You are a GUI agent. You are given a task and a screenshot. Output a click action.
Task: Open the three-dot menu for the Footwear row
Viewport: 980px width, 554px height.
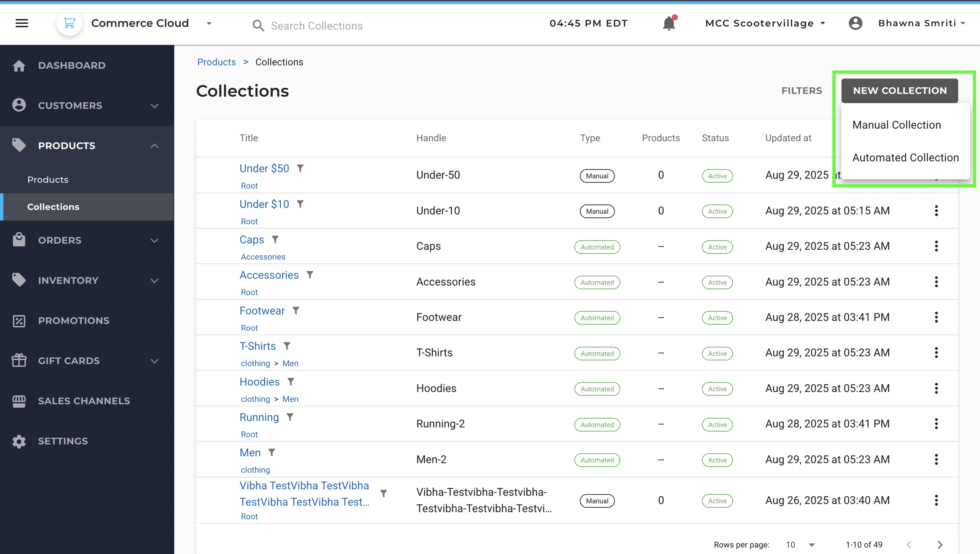coord(936,317)
